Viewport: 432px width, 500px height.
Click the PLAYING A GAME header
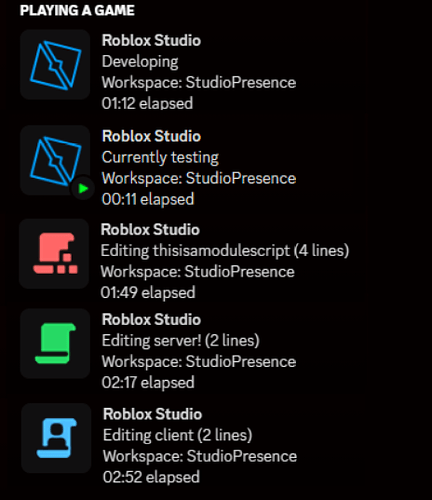77,10
